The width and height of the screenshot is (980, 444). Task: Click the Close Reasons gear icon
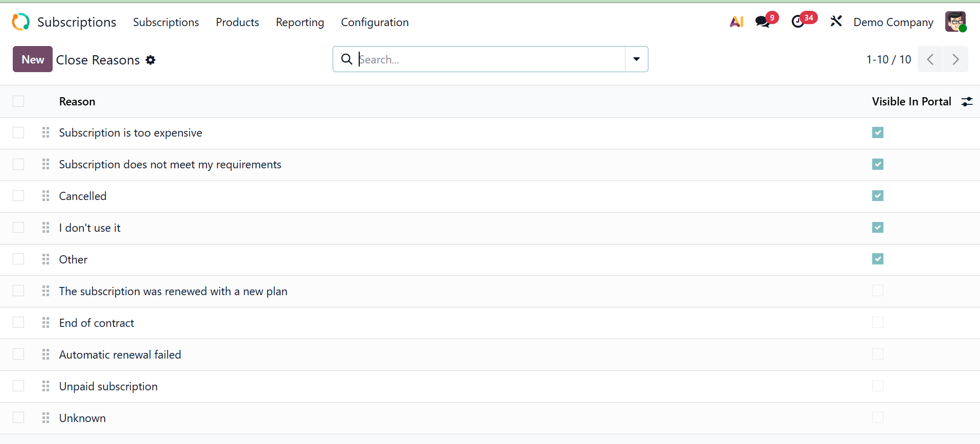(x=150, y=60)
